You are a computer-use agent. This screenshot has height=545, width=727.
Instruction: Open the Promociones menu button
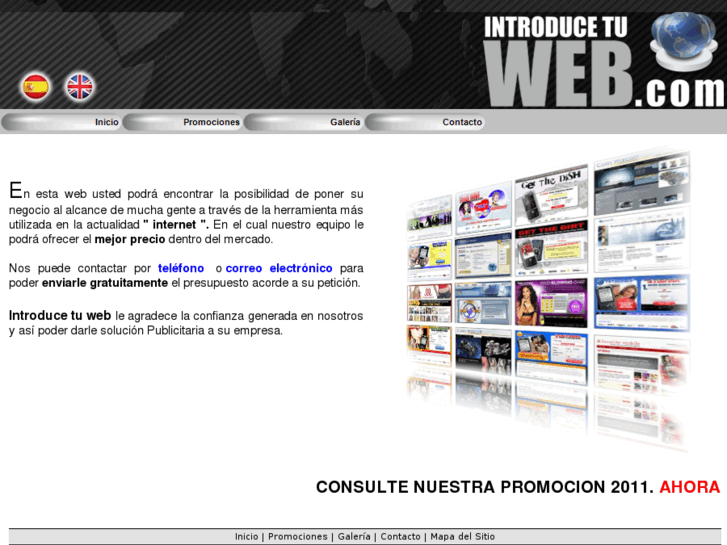point(183,122)
